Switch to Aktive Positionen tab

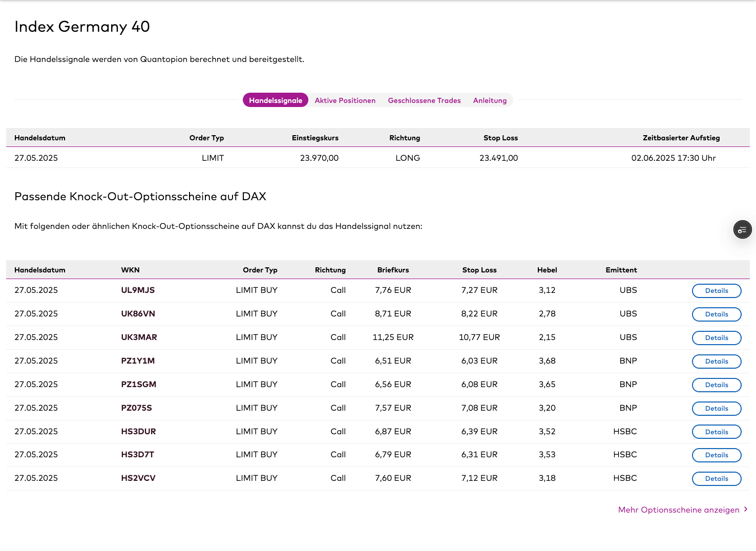[345, 100]
